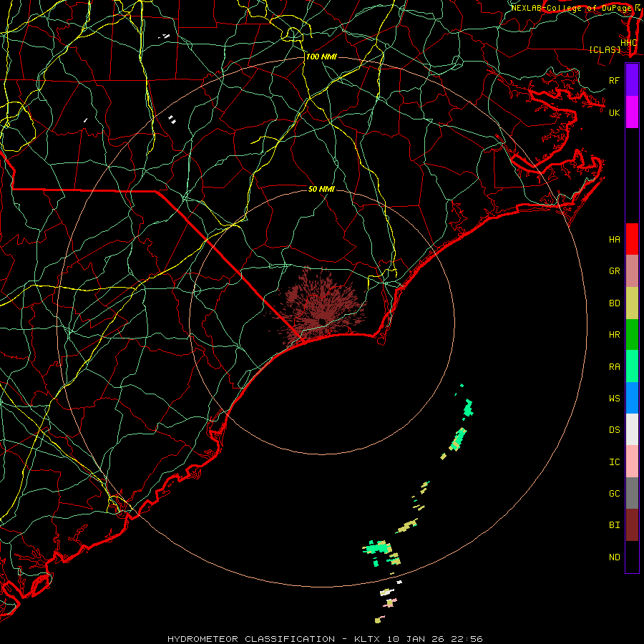The image size is (644, 644).
Task: Click the [CLAS] units label
Action: coord(605,49)
